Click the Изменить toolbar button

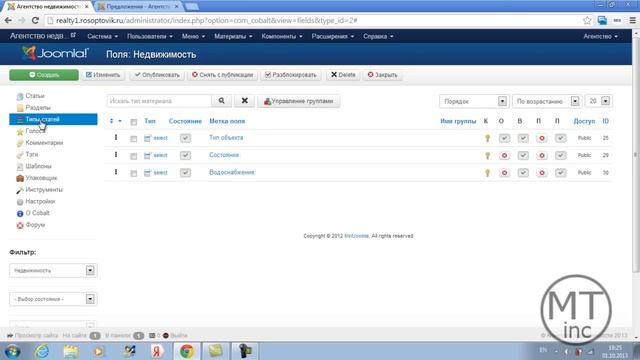[x=103, y=75]
